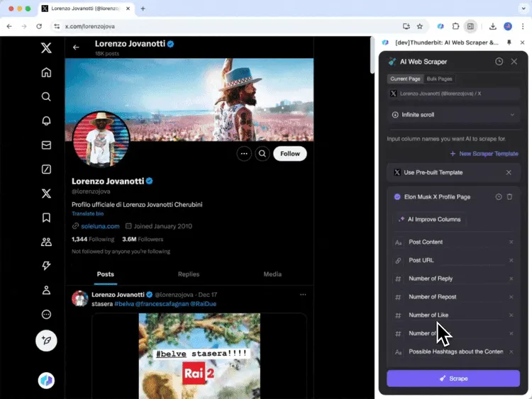Switch to Current Page tab
Screen dimensions: 532x399
(x=405, y=79)
